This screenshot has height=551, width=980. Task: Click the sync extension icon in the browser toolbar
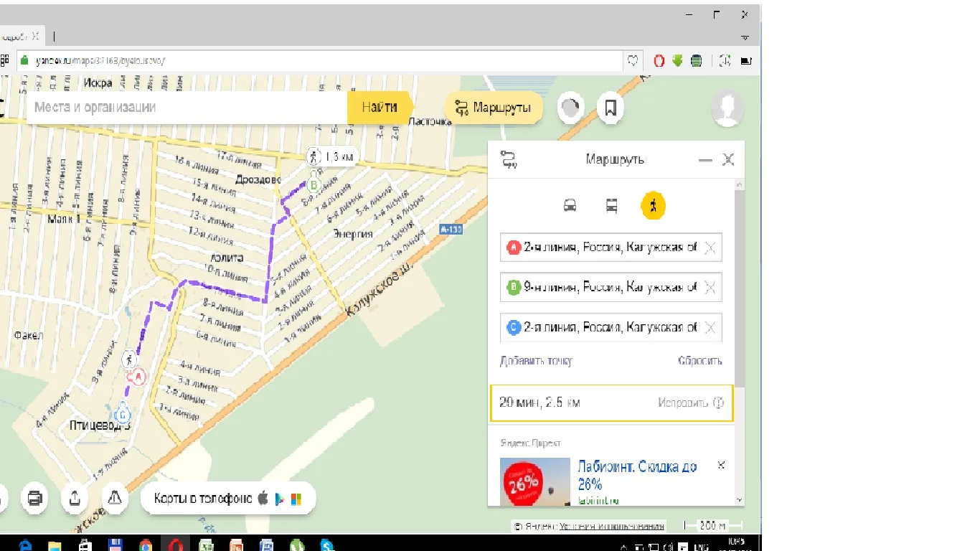pyautogui.click(x=725, y=61)
